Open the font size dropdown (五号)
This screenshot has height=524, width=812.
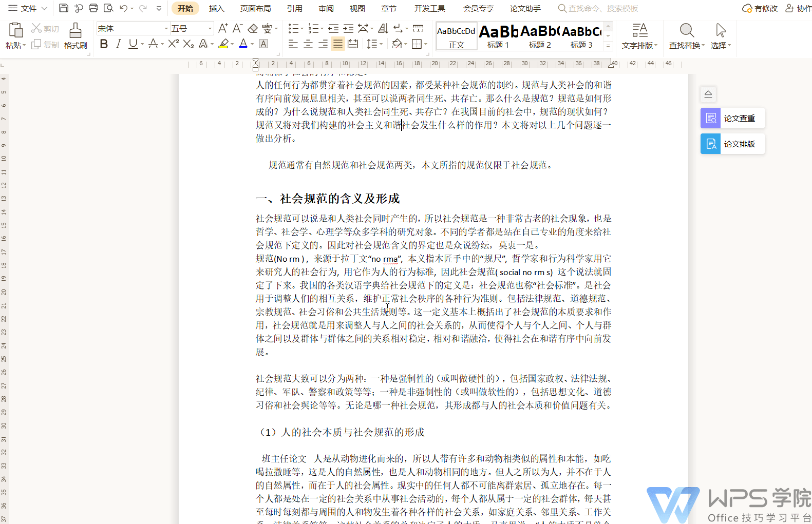point(210,28)
